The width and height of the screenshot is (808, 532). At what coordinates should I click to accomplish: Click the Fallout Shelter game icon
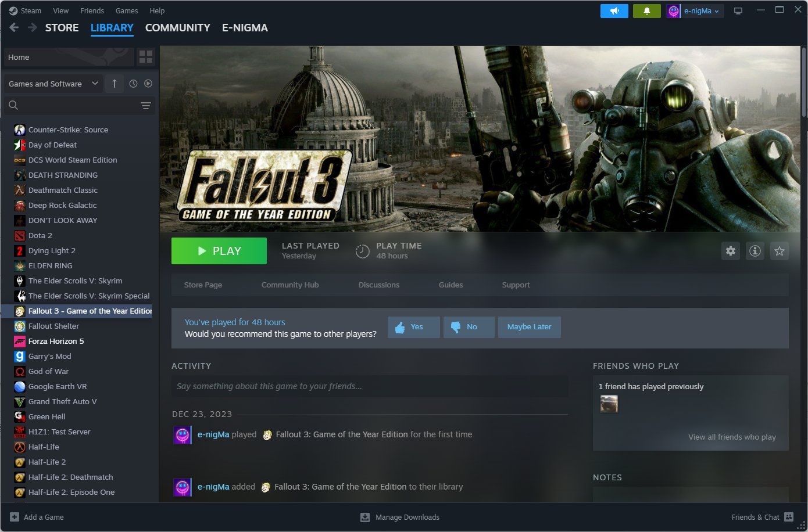(20, 326)
